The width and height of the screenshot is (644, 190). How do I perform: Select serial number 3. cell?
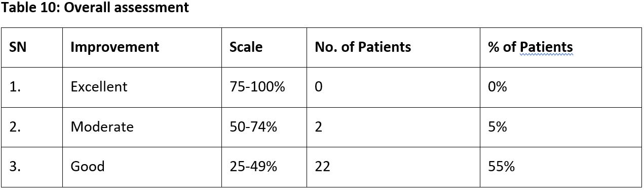[32, 167]
